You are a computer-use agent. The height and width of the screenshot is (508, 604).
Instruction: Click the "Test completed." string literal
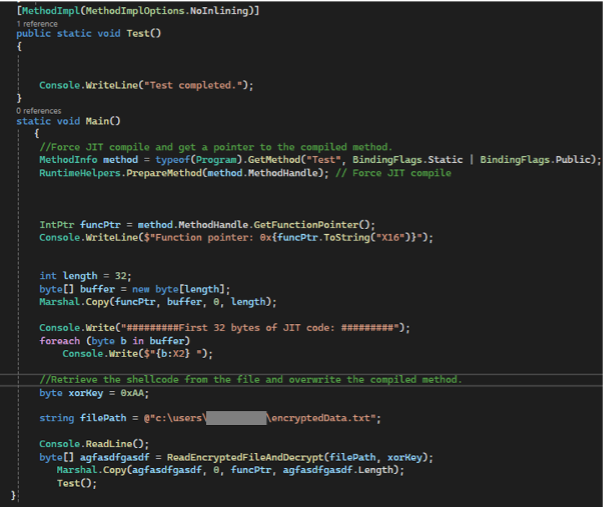pyautogui.click(x=195, y=85)
